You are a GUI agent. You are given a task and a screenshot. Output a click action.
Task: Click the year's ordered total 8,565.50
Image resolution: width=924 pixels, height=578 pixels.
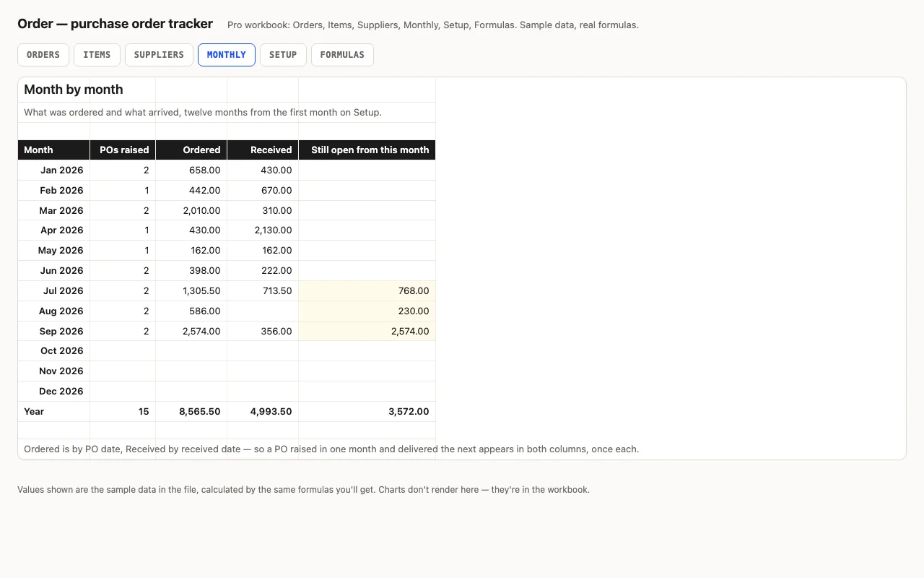[191, 411]
